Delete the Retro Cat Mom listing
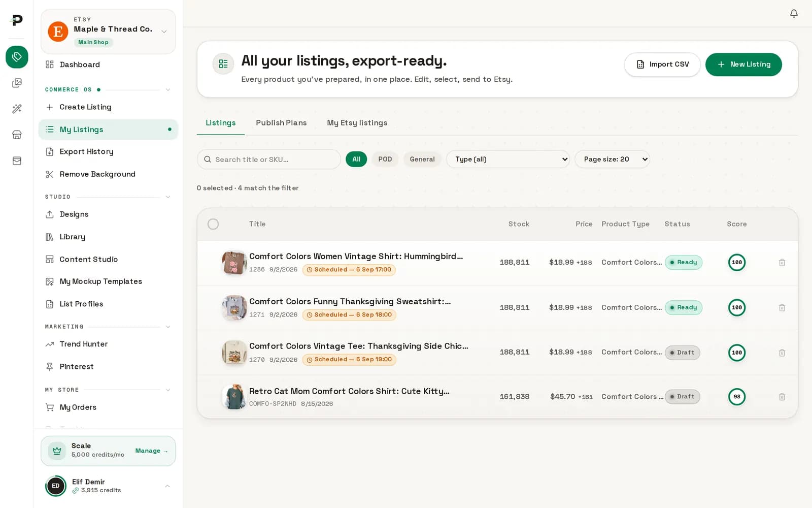Screen dimensions: 812x508 point(782,397)
